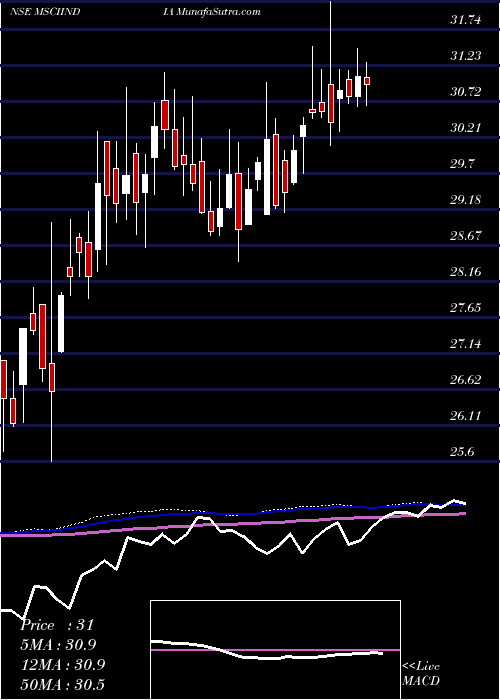Select the 28.67 price axis label
The image size is (500, 700).
[x=466, y=236]
